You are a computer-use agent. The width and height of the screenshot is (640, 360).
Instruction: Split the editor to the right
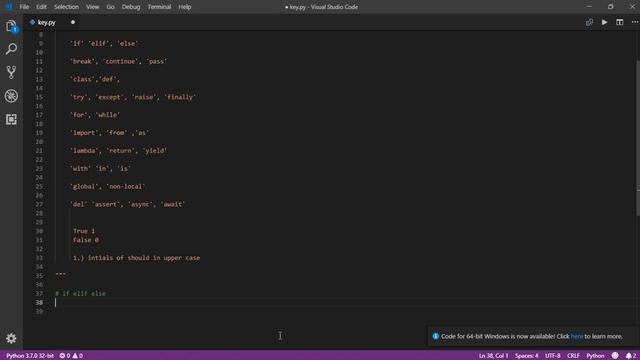click(x=620, y=22)
